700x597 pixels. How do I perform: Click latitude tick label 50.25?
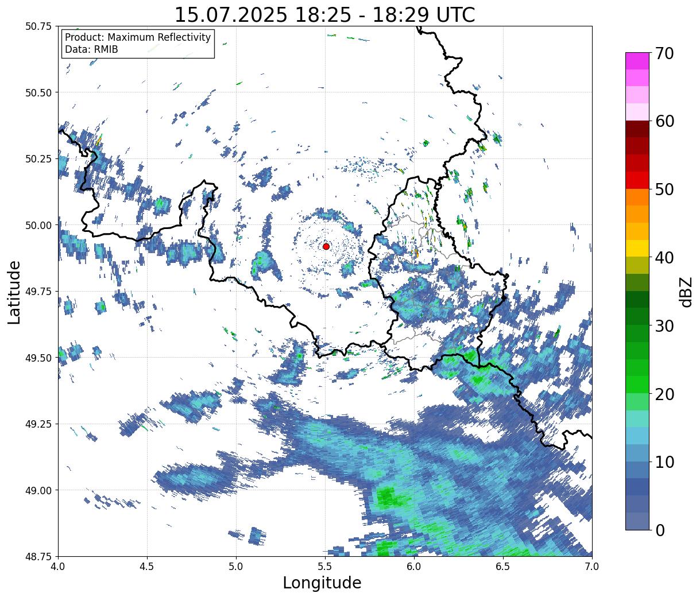pyautogui.click(x=38, y=159)
